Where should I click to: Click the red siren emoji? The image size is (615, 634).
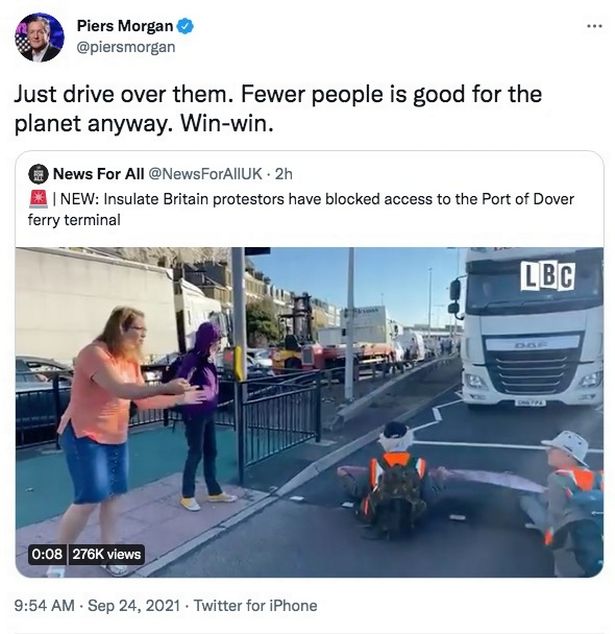[38, 199]
